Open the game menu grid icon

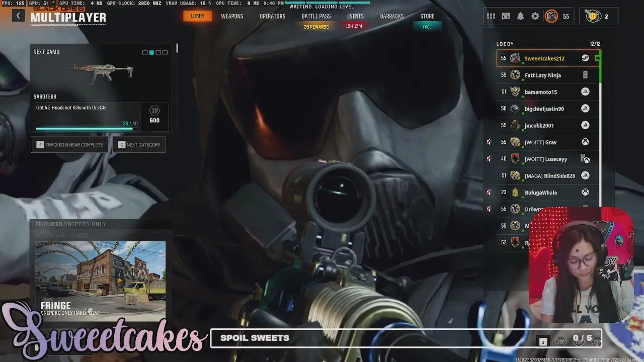(491, 17)
